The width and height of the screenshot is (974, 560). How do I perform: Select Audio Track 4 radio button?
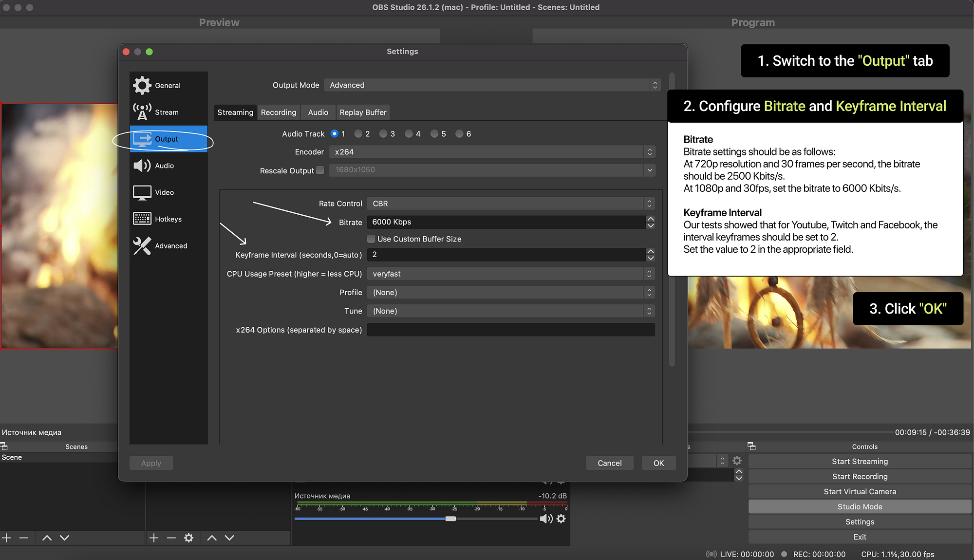[409, 133]
